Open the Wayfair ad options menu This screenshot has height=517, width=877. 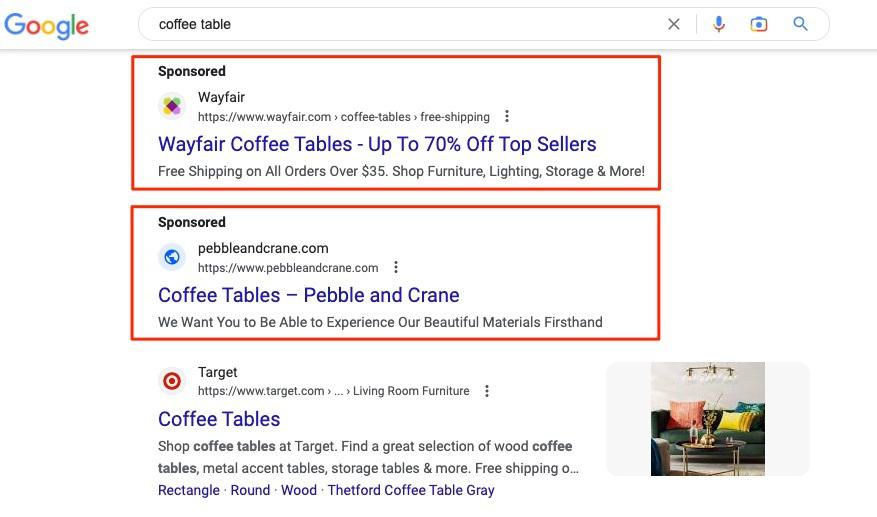pyautogui.click(x=507, y=116)
